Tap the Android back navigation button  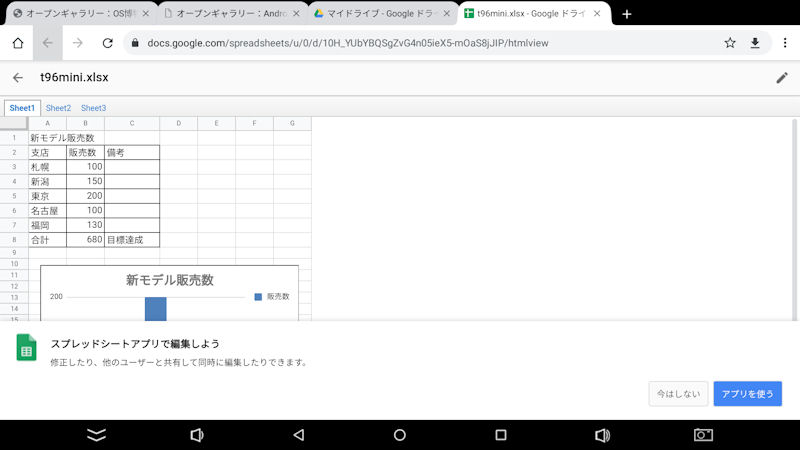pyautogui.click(x=299, y=435)
